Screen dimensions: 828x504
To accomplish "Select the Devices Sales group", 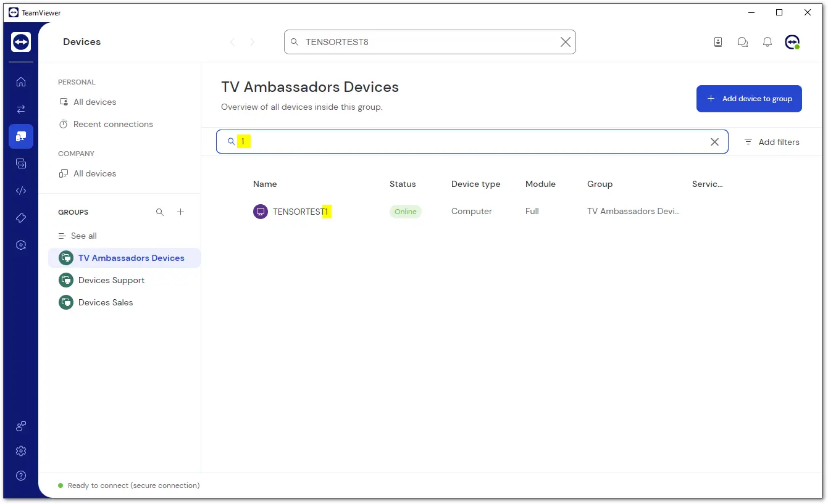I will [x=96, y=302].
